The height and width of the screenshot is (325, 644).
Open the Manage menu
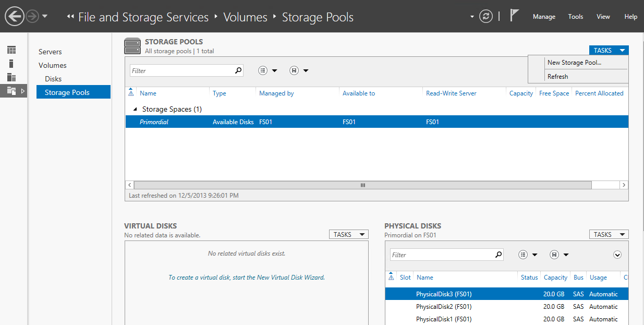click(x=544, y=17)
